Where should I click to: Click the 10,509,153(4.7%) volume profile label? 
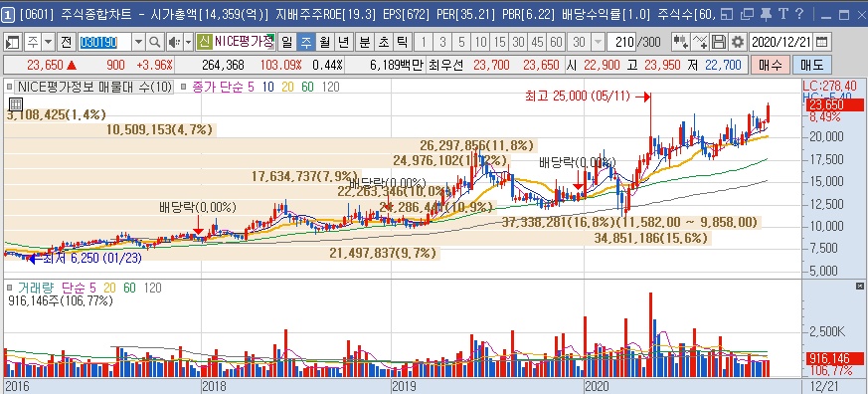point(160,130)
